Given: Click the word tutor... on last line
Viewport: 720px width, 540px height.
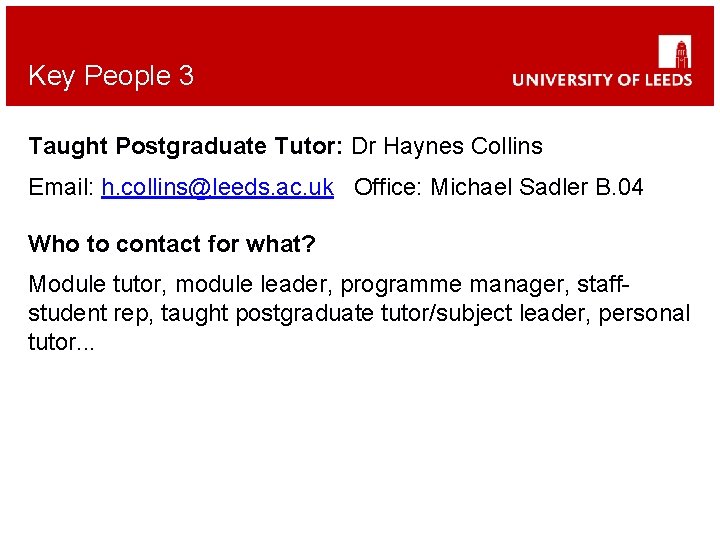Looking at the screenshot, I should 61,343.
